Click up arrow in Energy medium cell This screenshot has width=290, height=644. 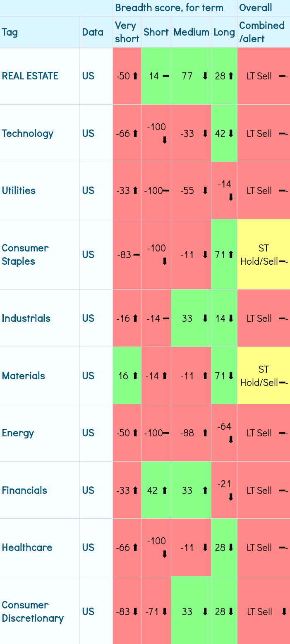point(205,433)
